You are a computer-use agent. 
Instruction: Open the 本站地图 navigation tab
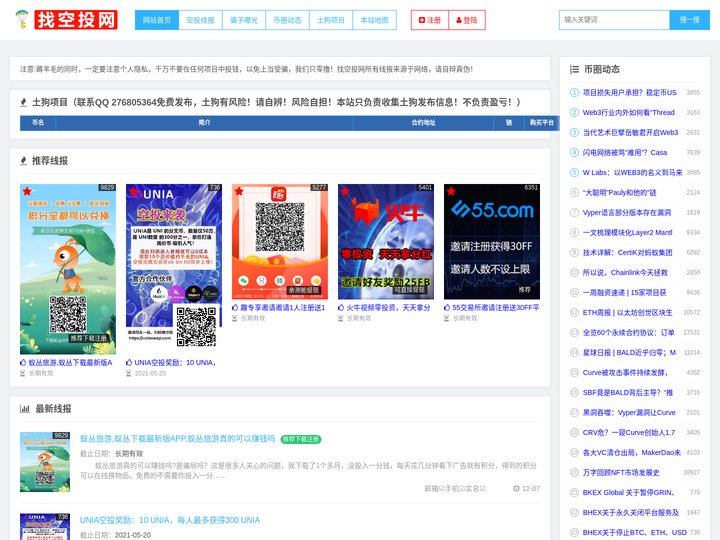click(x=374, y=20)
